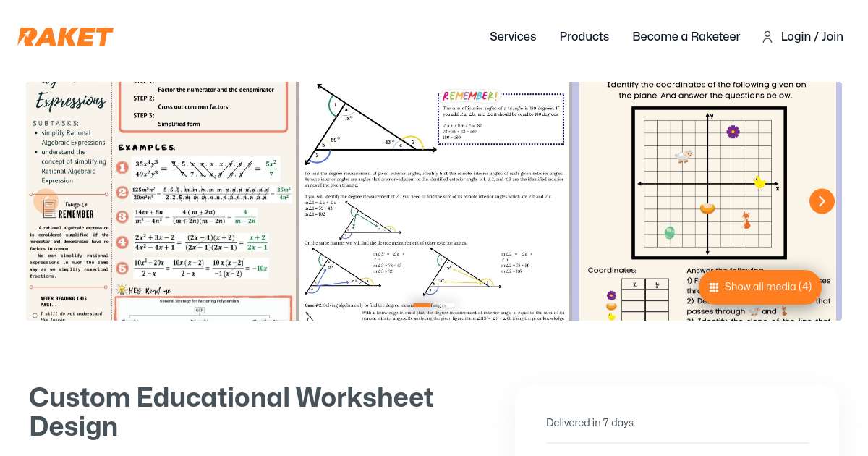Click the purple flower on the grid

point(733,131)
